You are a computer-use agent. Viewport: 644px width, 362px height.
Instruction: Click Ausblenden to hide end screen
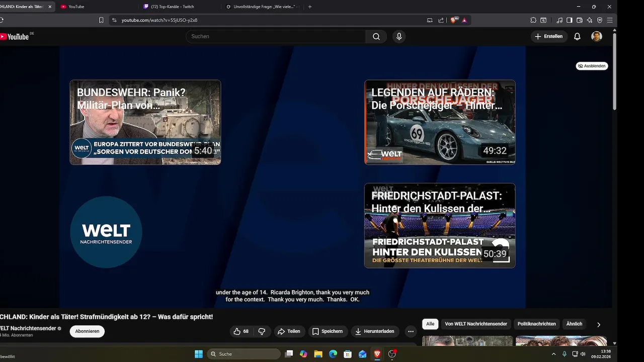(x=592, y=66)
